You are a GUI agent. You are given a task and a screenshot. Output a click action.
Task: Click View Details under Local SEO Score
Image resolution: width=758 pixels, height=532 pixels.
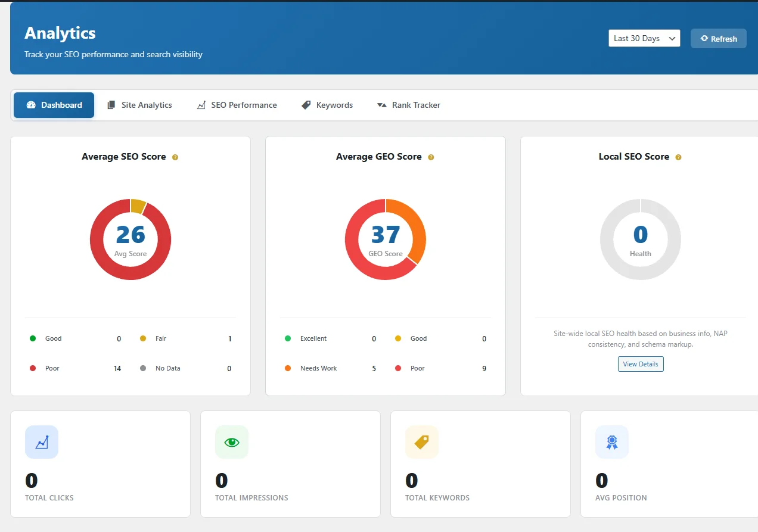pos(640,363)
